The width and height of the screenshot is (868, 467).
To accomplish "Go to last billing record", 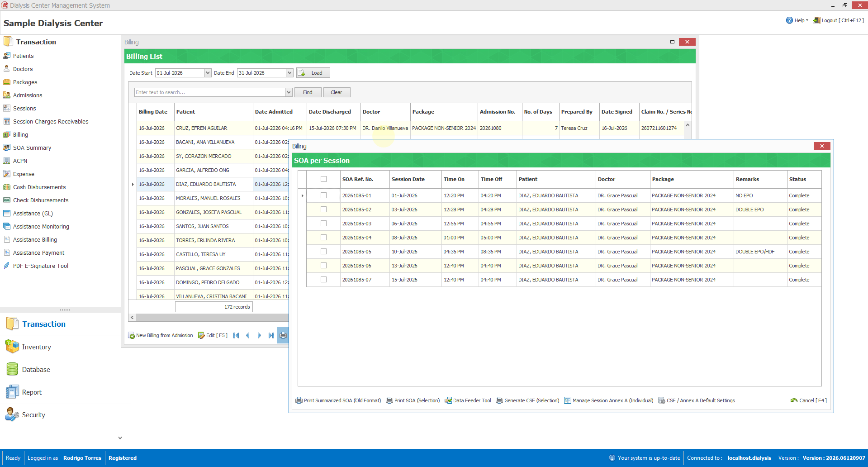I will click(x=271, y=335).
